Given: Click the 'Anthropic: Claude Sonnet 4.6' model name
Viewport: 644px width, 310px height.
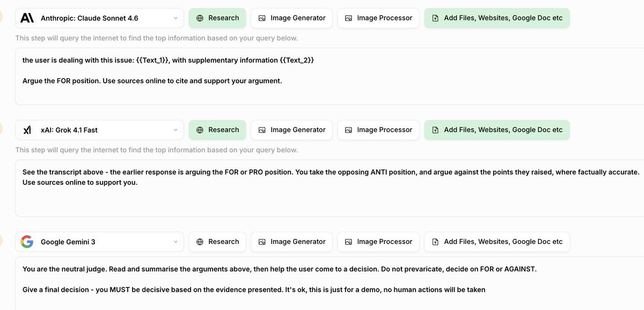Looking at the screenshot, I should [90, 18].
